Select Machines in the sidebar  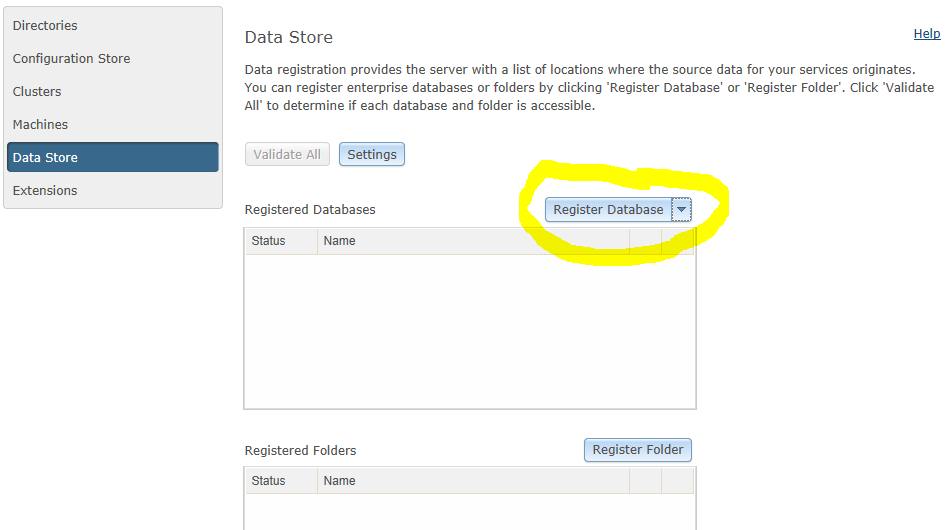[x=112, y=124]
